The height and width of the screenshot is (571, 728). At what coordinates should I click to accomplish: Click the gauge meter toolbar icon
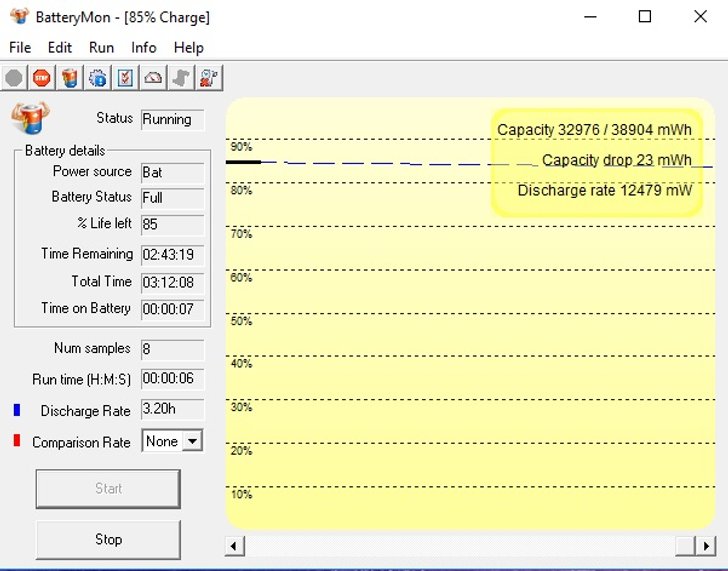coord(153,78)
